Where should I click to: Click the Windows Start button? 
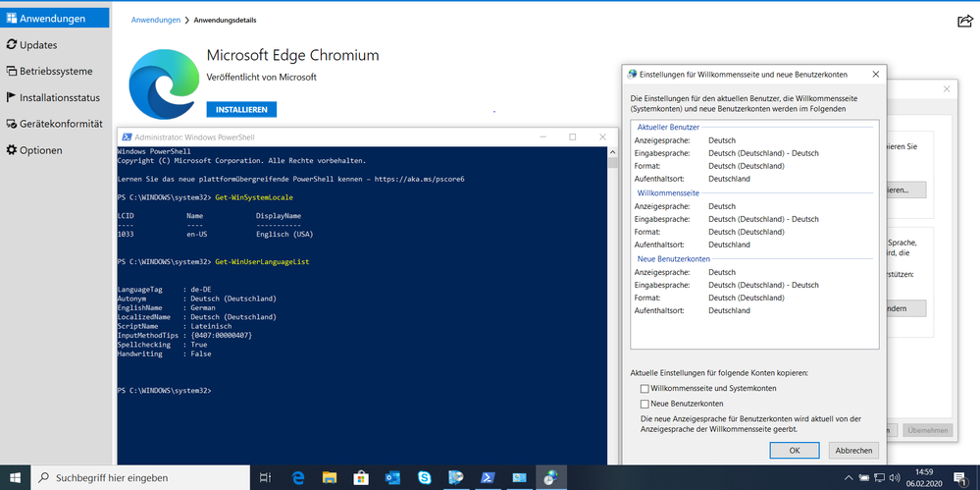coord(15,477)
